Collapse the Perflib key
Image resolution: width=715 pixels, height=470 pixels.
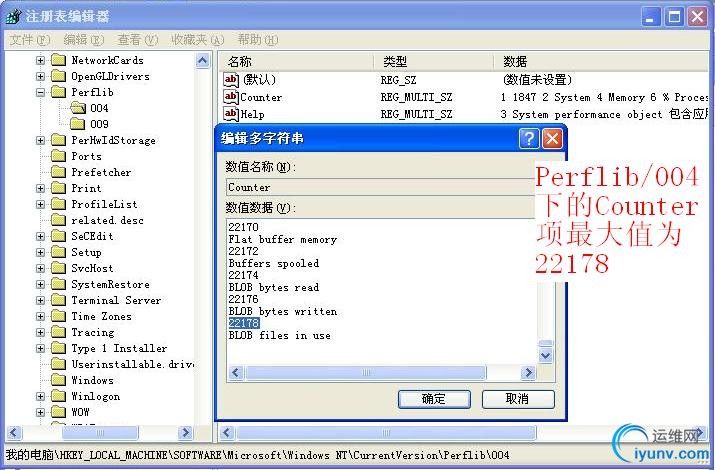coord(41,92)
